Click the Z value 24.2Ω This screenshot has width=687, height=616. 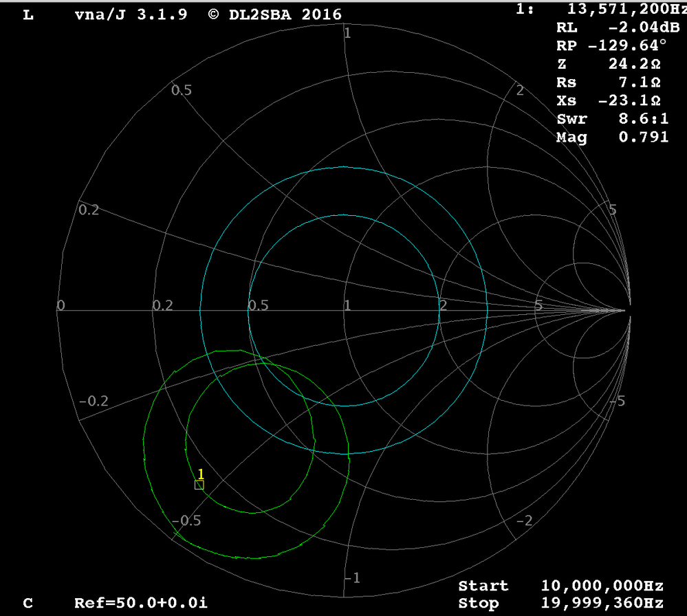click(635, 64)
